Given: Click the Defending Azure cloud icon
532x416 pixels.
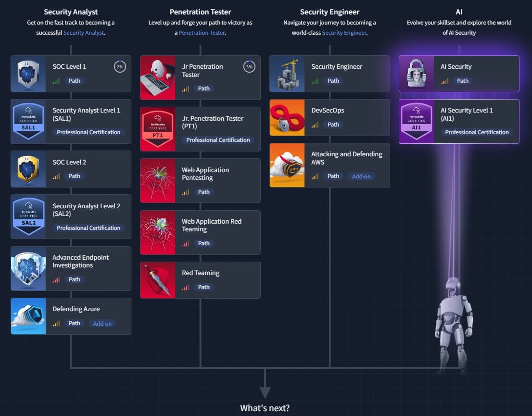Looking at the screenshot, I should (28, 316).
